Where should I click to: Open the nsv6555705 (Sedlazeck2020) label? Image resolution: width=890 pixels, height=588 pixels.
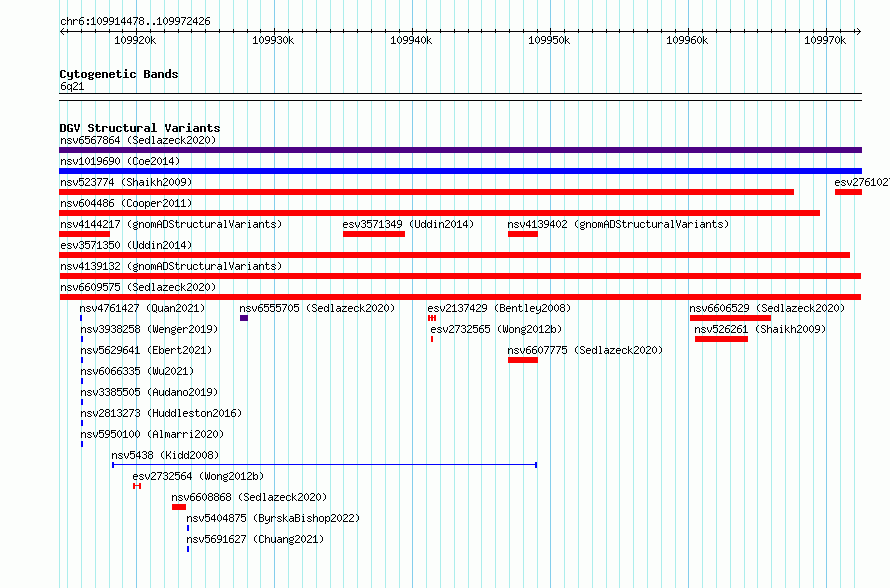point(317,308)
